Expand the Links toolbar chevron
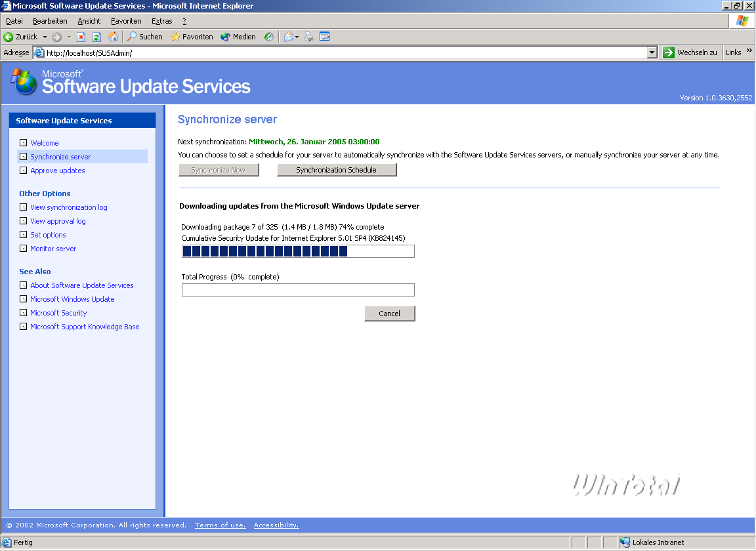This screenshot has width=756, height=551. point(749,51)
